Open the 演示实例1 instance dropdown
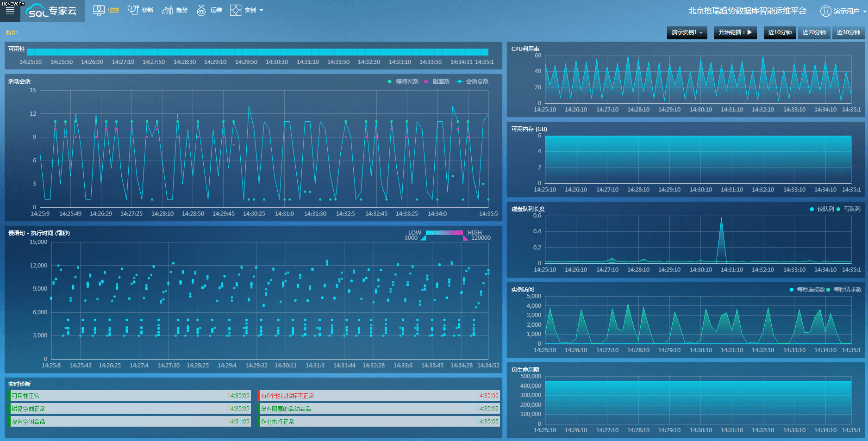This screenshot has height=441, width=868. click(687, 32)
